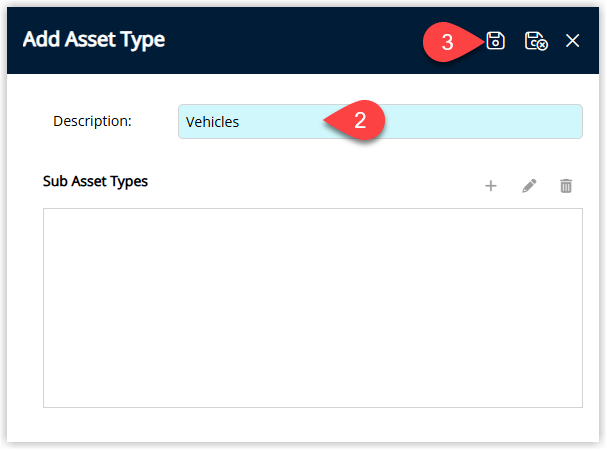Click the Description field containing Vehicles
The height and width of the screenshot is (450, 607).
click(x=380, y=122)
